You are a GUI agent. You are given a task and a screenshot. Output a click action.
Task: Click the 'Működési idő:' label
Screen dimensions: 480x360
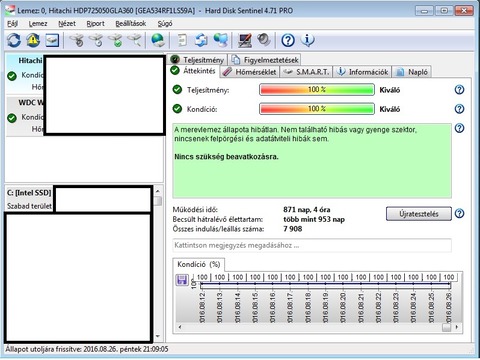click(x=195, y=210)
